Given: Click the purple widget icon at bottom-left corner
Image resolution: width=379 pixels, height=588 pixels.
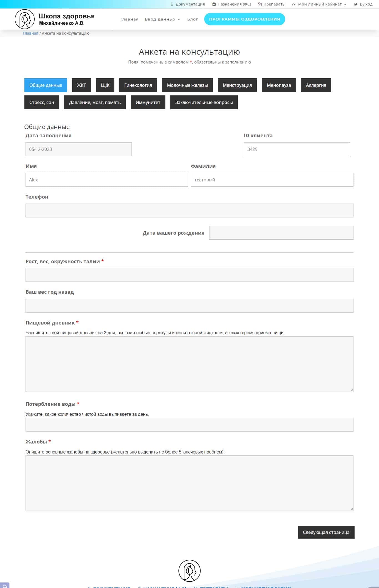Looking at the screenshot, I should coord(4,586).
